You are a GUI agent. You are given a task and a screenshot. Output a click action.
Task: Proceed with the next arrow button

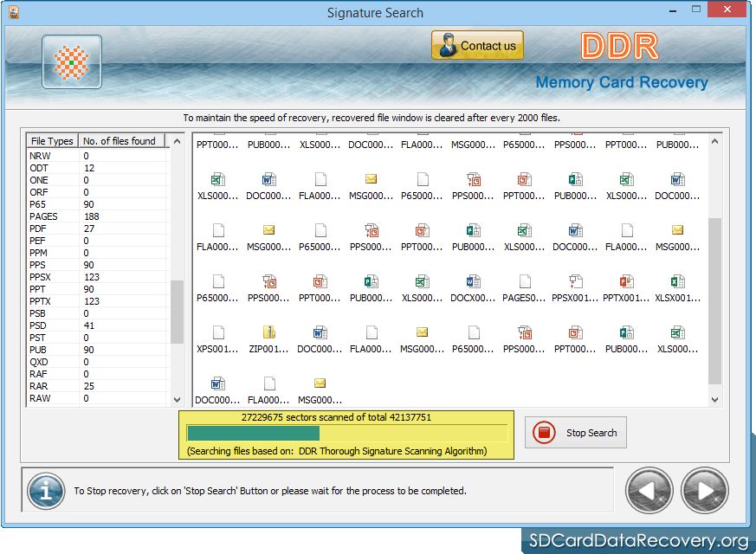(x=704, y=492)
